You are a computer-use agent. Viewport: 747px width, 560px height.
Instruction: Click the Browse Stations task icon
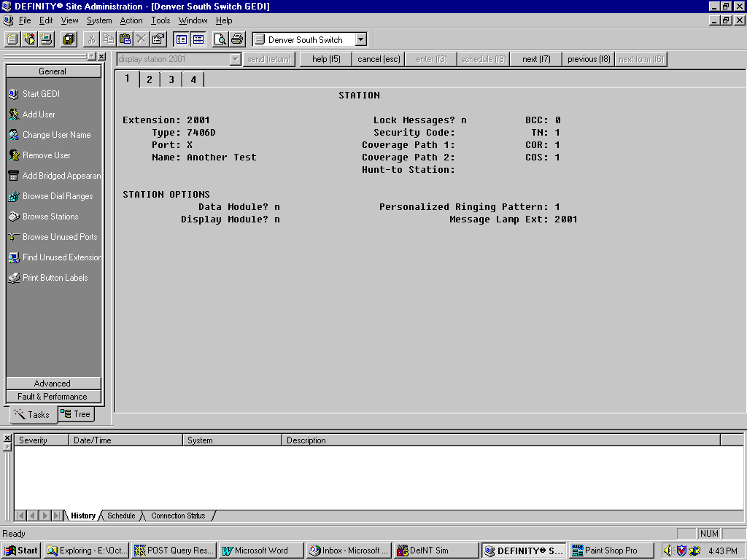[x=14, y=217]
